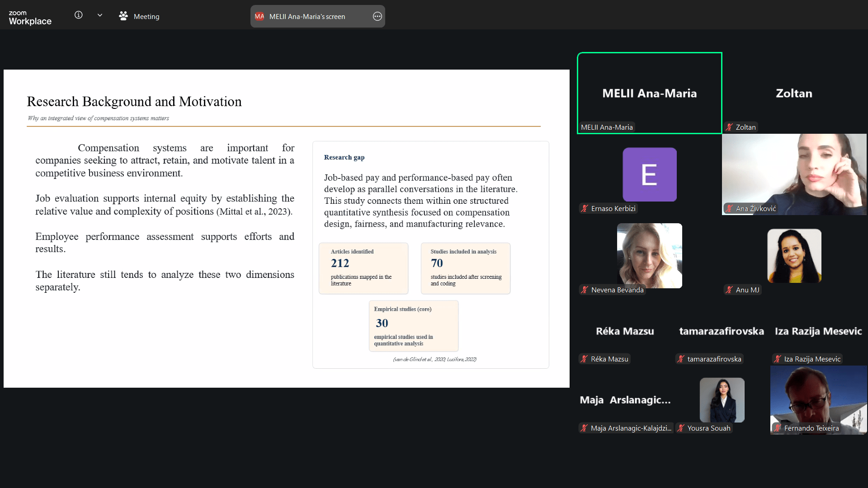Click Iza Razija Mesevic's muted mic icon
The image size is (868, 488).
pos(778,359)
